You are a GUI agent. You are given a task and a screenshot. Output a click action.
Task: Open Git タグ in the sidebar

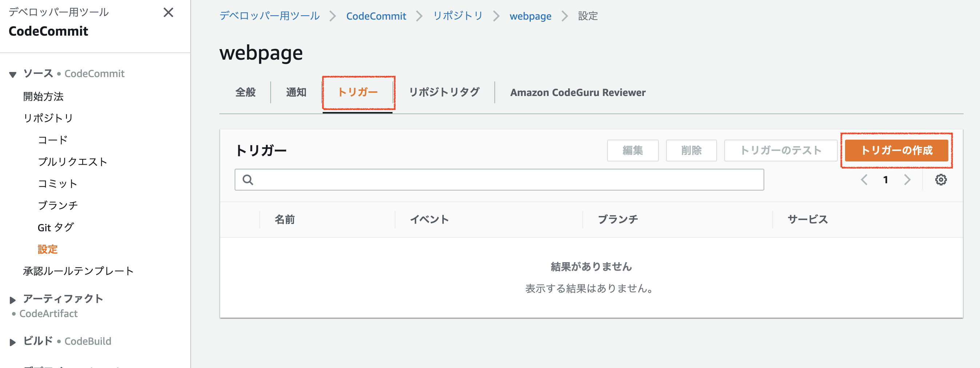point(56,227)
